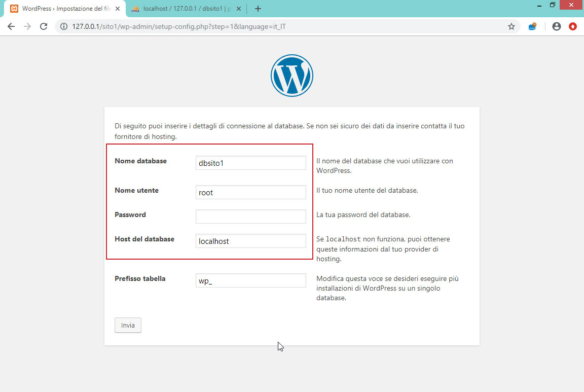Submit the form with Invia button
Viewport: 584px width, 392px height.
(128, 325)
